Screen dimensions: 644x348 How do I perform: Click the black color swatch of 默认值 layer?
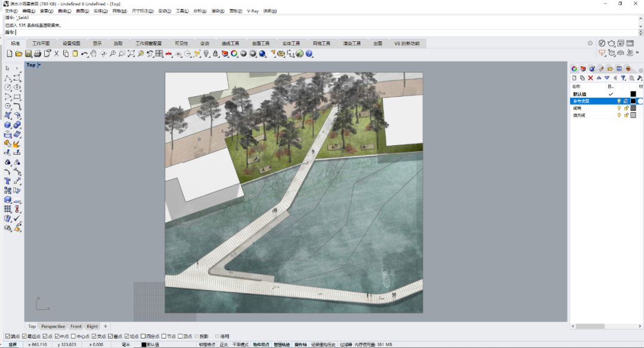[633, 94]
